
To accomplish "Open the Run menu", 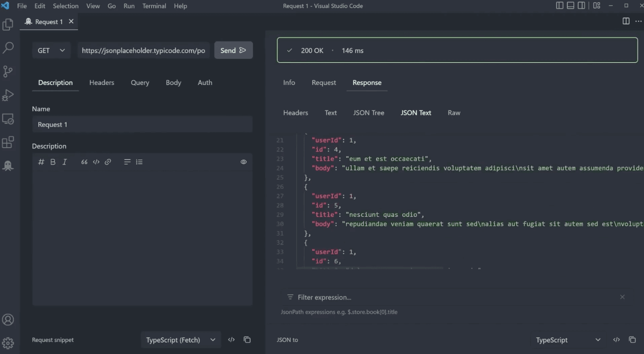I will tap(129, 6).
